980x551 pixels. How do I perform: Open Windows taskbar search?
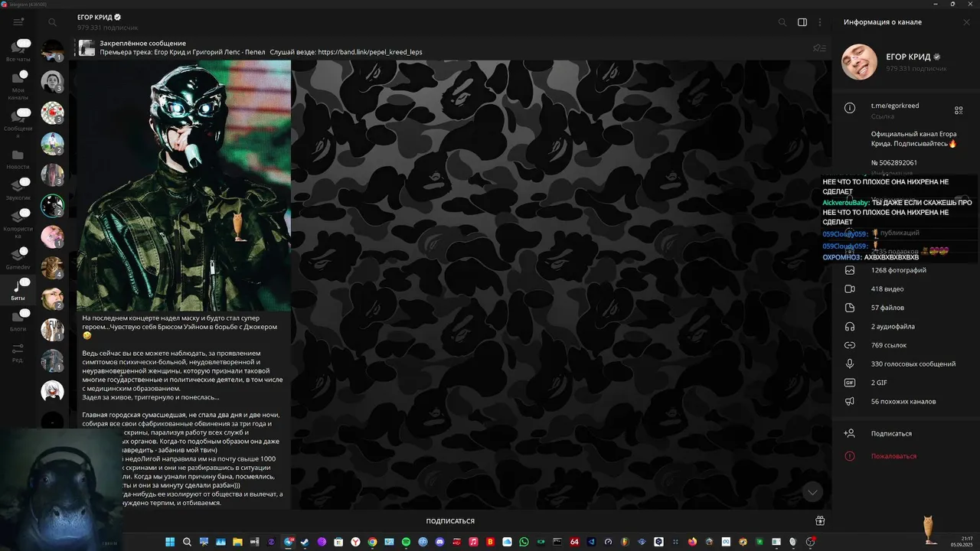pyautogui.click(x=187, y=542)
